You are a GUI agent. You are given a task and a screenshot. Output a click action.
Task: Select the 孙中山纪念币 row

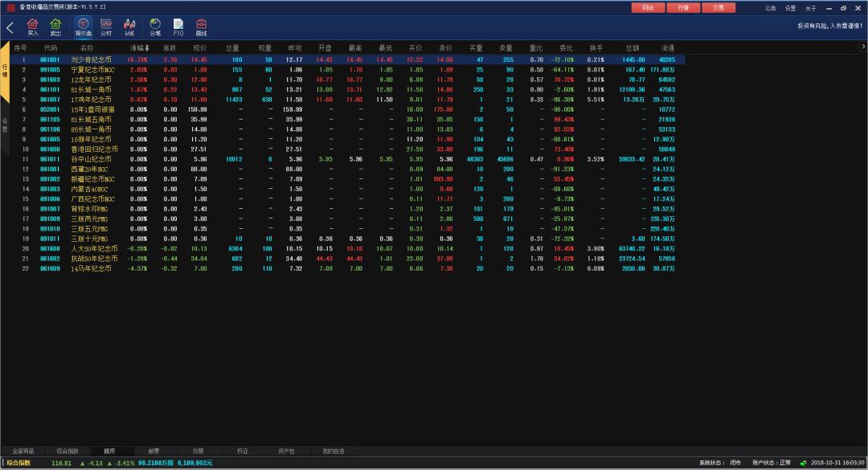pos(348,159)
